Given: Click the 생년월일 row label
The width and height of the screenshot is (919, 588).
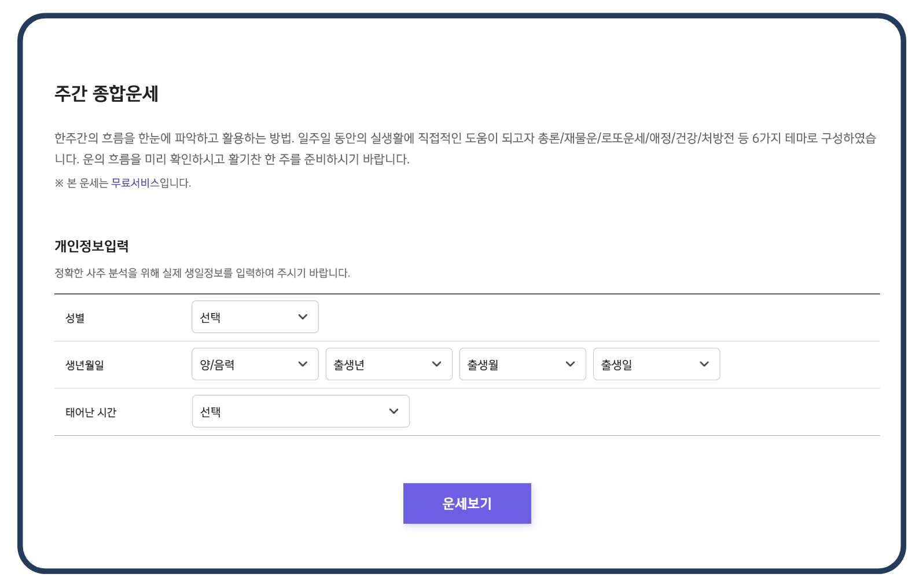Looking at the screenshot, I should pos(84,364).
